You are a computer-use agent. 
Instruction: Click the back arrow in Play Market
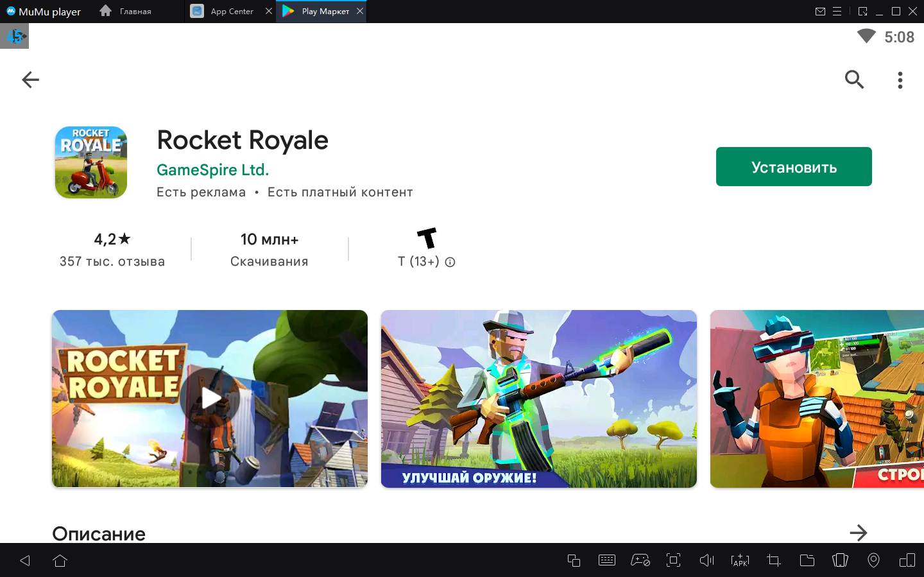(x=30, y=80)
